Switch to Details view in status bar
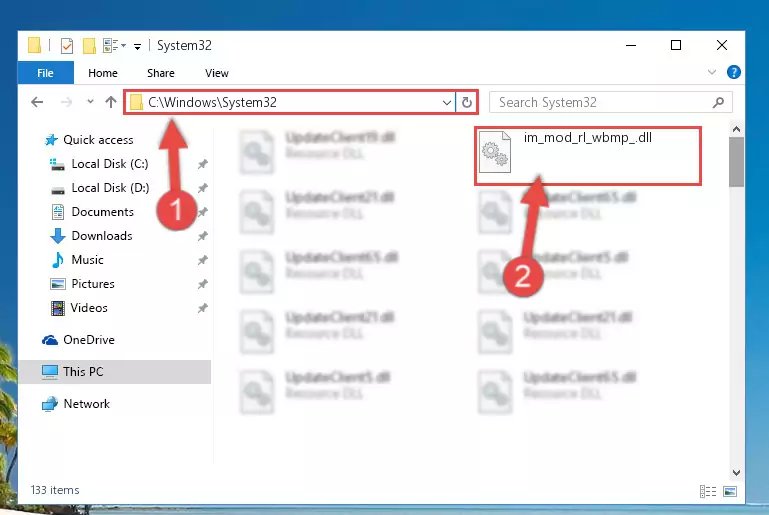 708,491
